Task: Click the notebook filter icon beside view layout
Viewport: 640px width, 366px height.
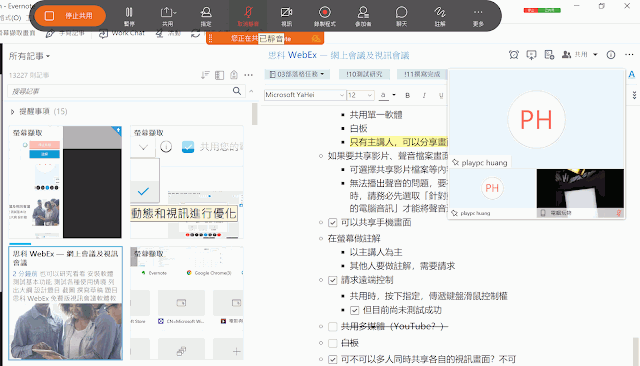Action: point(234,75)
